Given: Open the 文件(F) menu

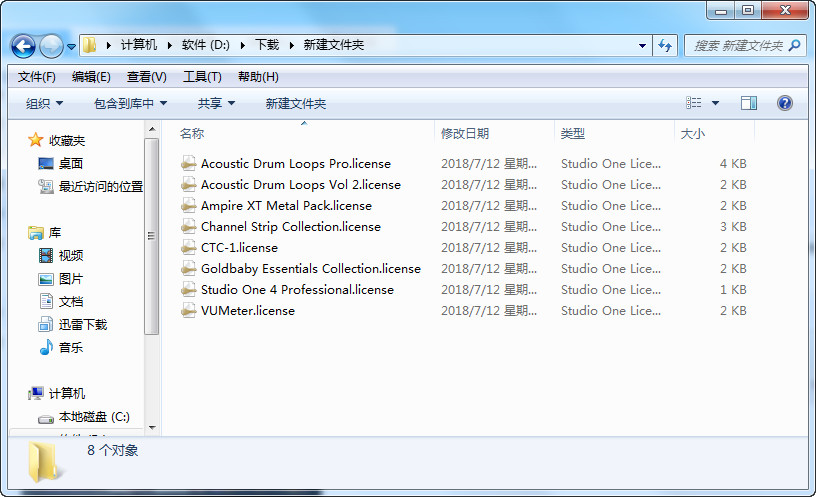Looking at the screenshot, I should point(36,77).
